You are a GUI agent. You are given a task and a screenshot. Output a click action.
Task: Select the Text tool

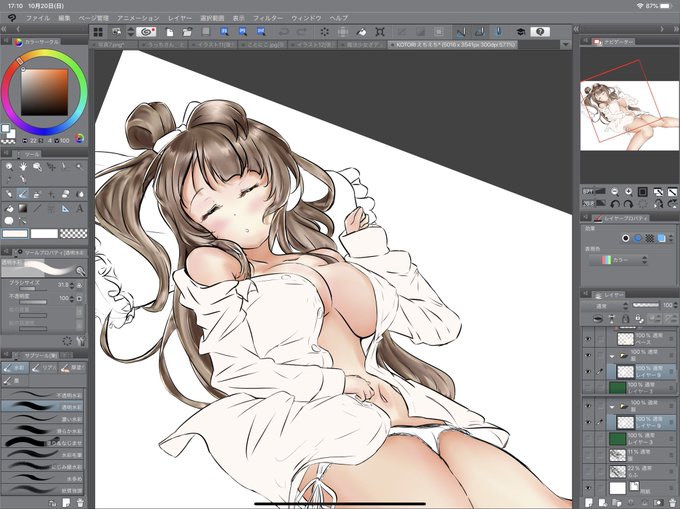79,209
